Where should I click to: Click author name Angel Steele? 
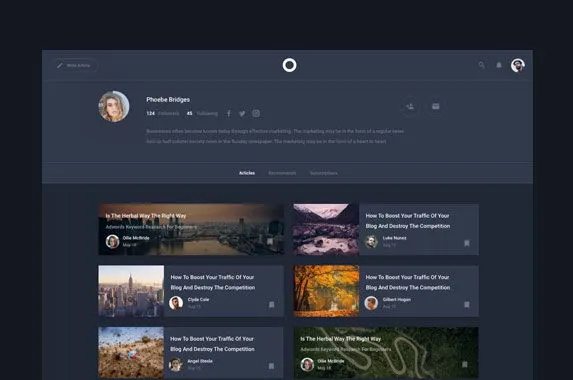click(x=200, y=361)
